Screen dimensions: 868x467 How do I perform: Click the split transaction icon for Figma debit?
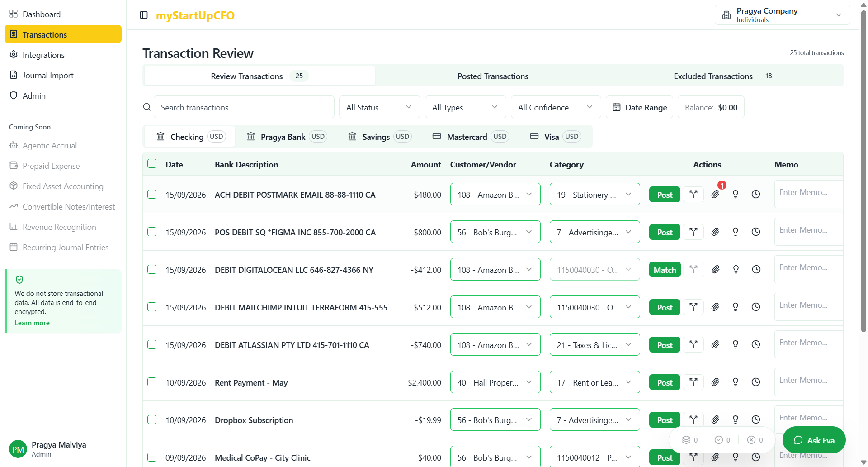coord(693,232)
